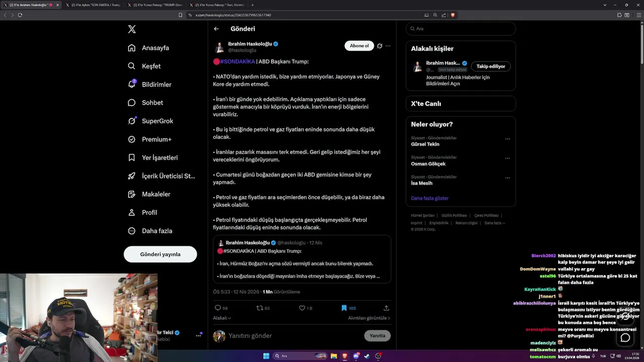Open Gürsel Tekin trending topic
Screen dimensions: 644x362
425,144
